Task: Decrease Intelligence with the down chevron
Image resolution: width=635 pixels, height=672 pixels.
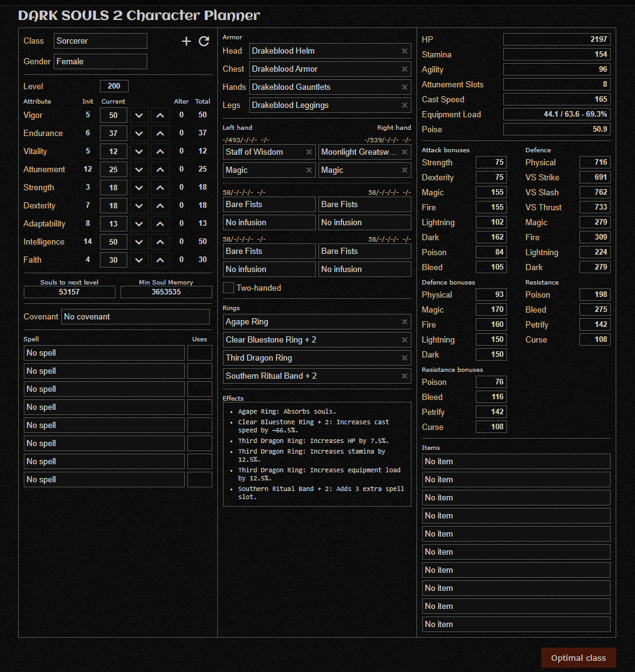Action: point(139,241)
